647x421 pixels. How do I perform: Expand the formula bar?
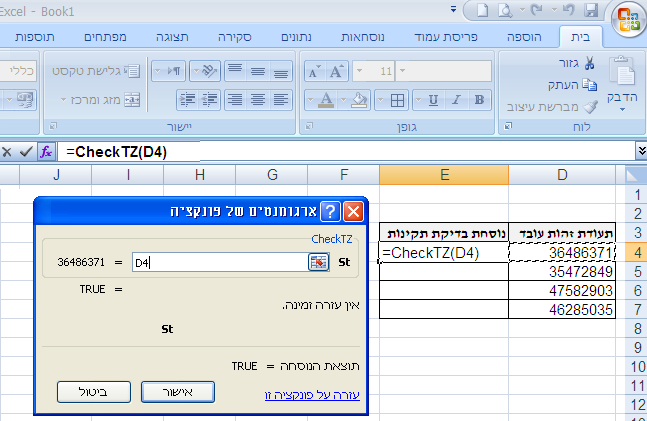tap(640, 150)
